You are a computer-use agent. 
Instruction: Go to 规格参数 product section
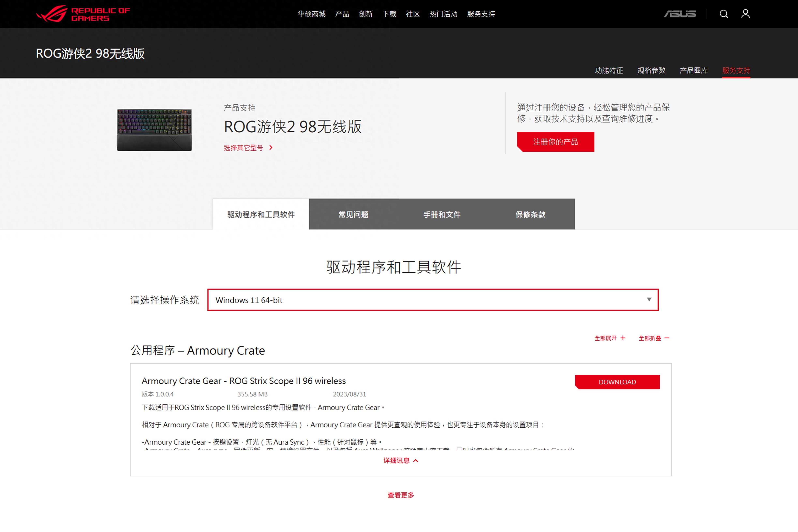click(651, 71)
